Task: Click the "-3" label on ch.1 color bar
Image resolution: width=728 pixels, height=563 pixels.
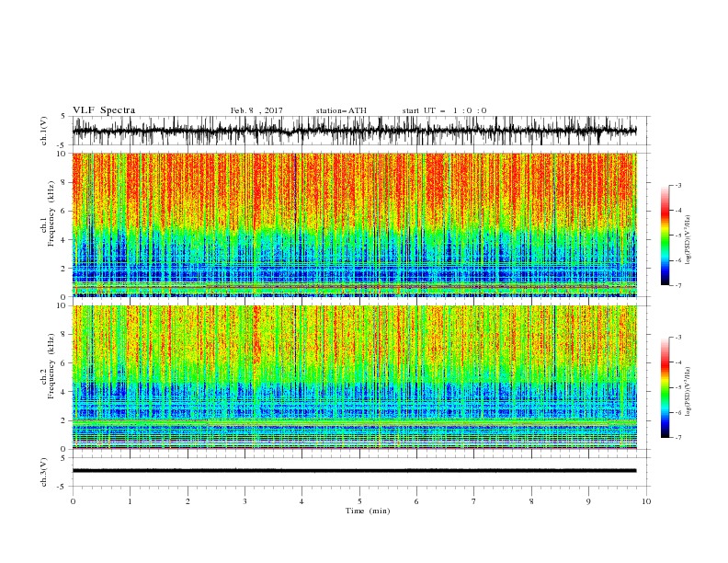Action: (678, 185)
